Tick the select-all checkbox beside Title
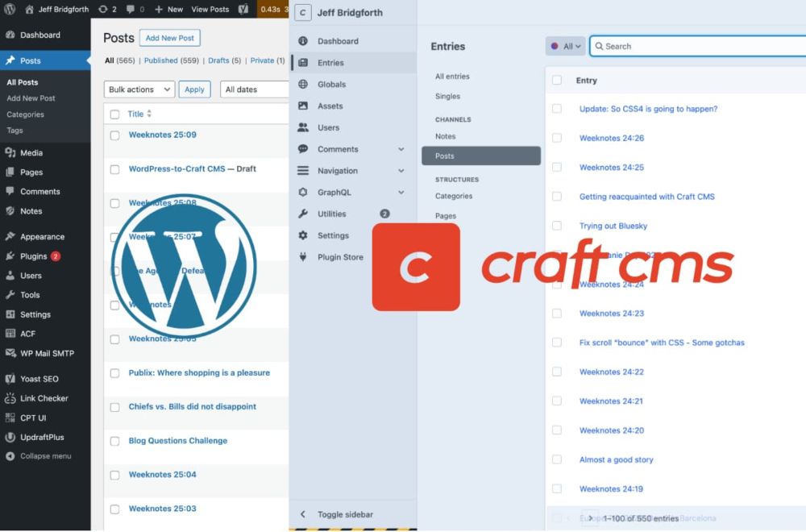 (114, 114)
